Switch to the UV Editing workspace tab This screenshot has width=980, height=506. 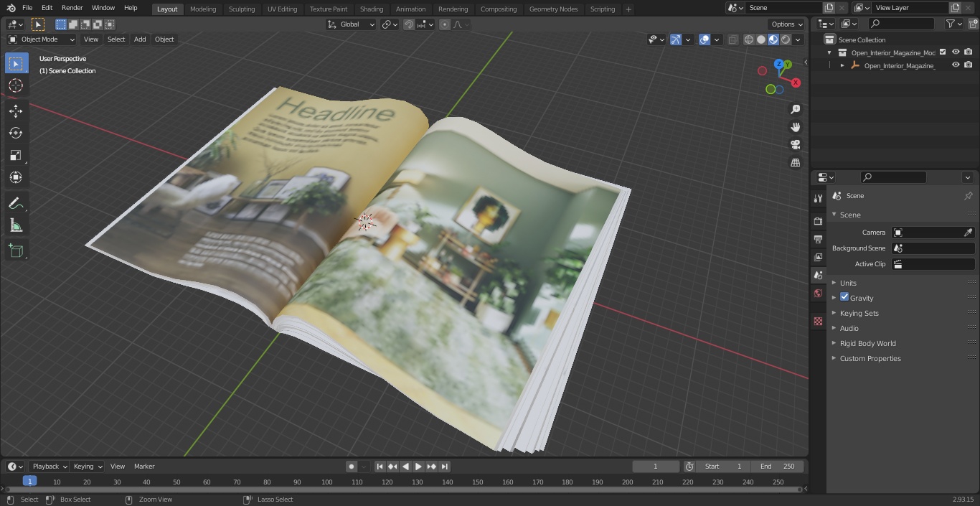(x=282, y=9)
